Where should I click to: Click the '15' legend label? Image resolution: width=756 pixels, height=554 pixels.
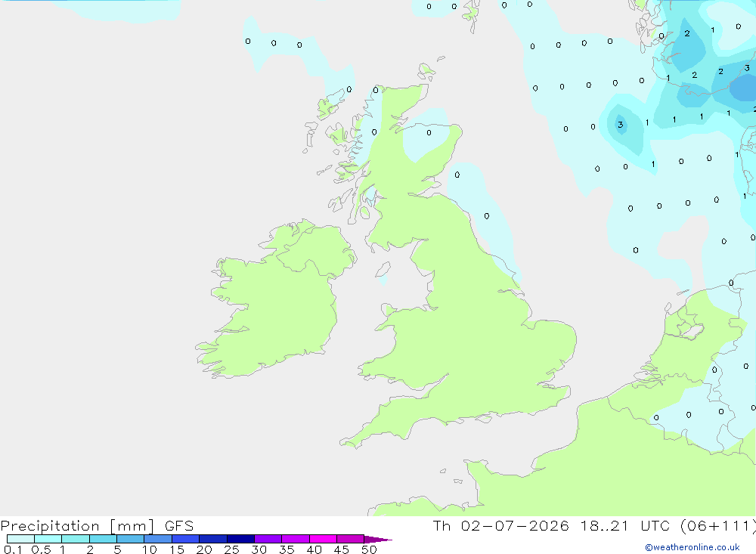[177, 549]
